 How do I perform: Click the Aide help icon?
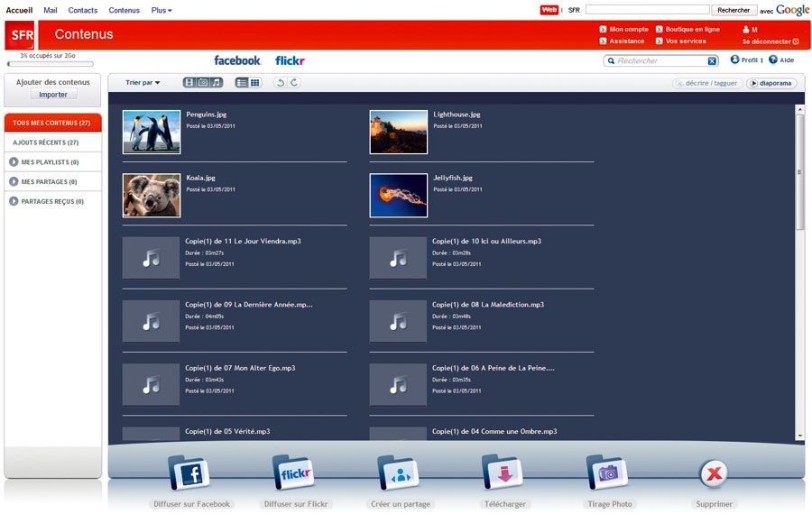pyautogui.click(x=773, y=60)
